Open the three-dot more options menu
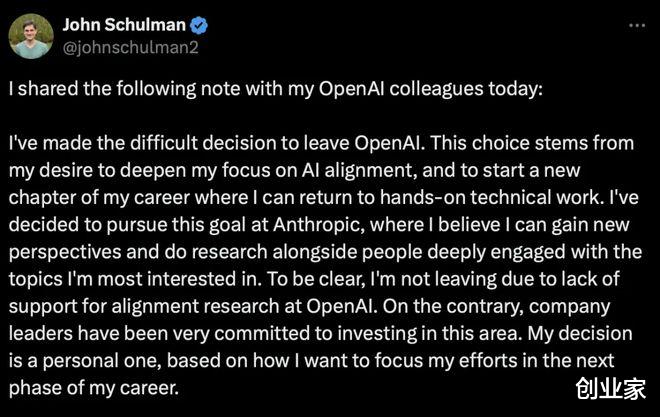Image resolution: width=660 pixels, height=417 pixels. click(x=637, y=26)
